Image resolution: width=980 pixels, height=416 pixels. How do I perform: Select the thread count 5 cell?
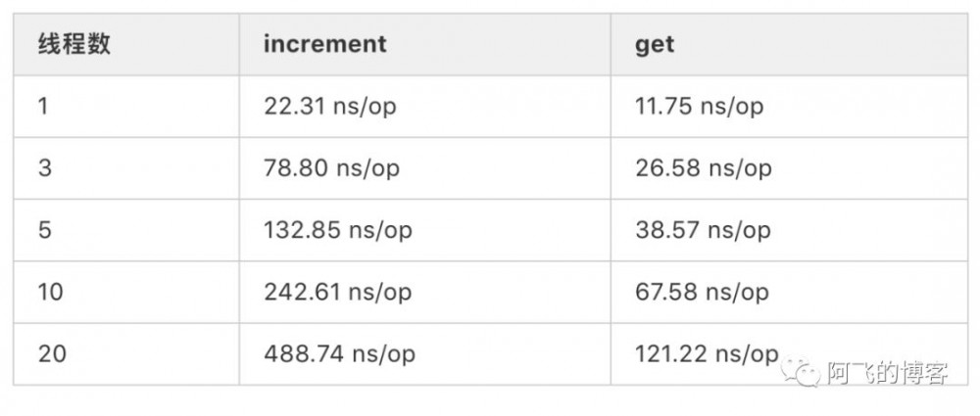(45, 230)
